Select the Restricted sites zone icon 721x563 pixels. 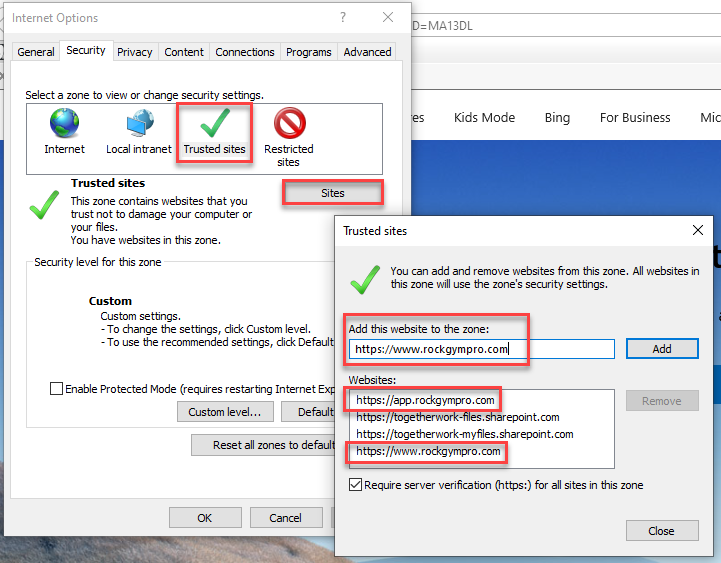pyautogui.click(x=290, y=123)
